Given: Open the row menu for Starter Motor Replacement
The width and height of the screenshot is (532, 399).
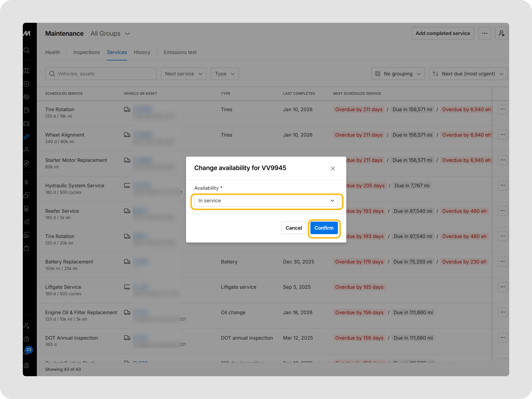Looking at the screenshot, I should 503,160.
